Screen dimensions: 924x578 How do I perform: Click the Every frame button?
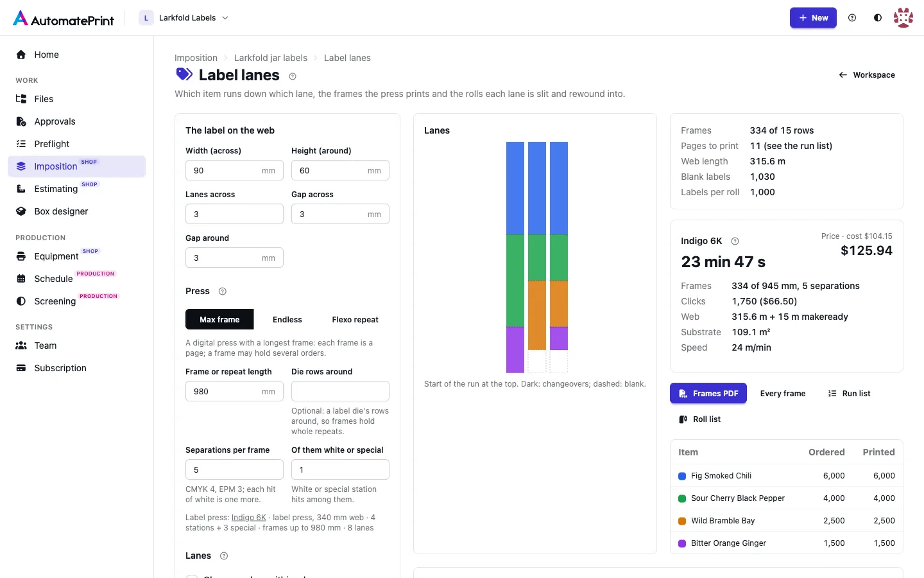coord(783,394)
